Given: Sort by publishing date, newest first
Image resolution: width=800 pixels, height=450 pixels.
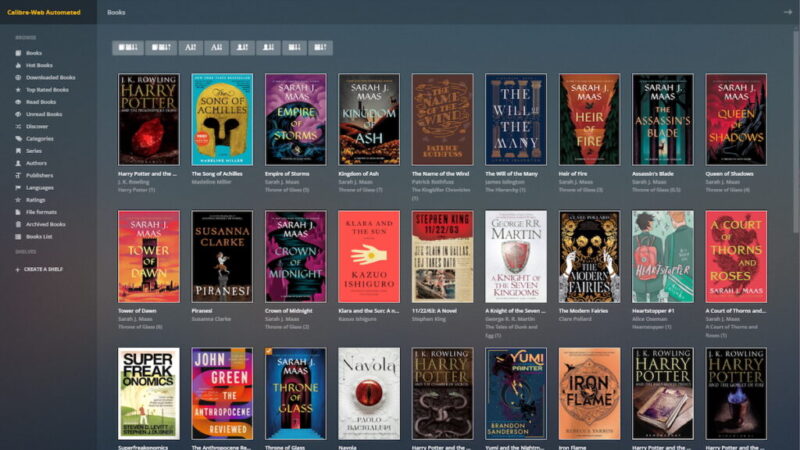Looking at the screenshot, I should (294, 48).
